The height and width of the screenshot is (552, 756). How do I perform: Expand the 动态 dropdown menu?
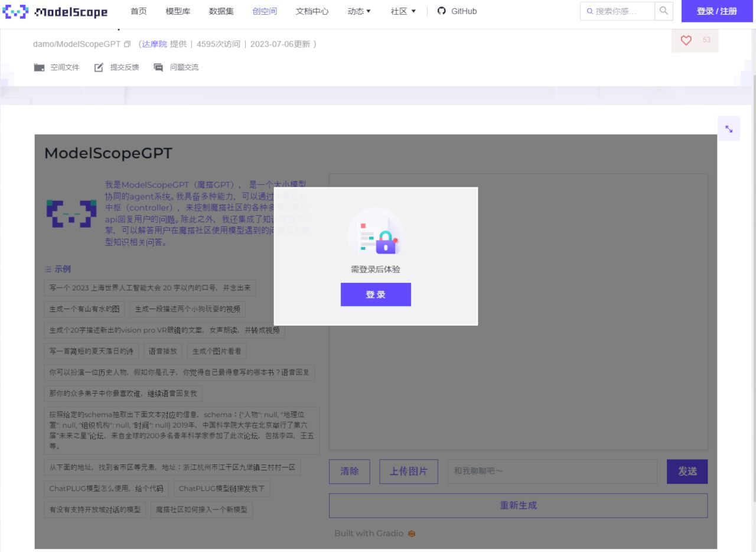point(360,11)
